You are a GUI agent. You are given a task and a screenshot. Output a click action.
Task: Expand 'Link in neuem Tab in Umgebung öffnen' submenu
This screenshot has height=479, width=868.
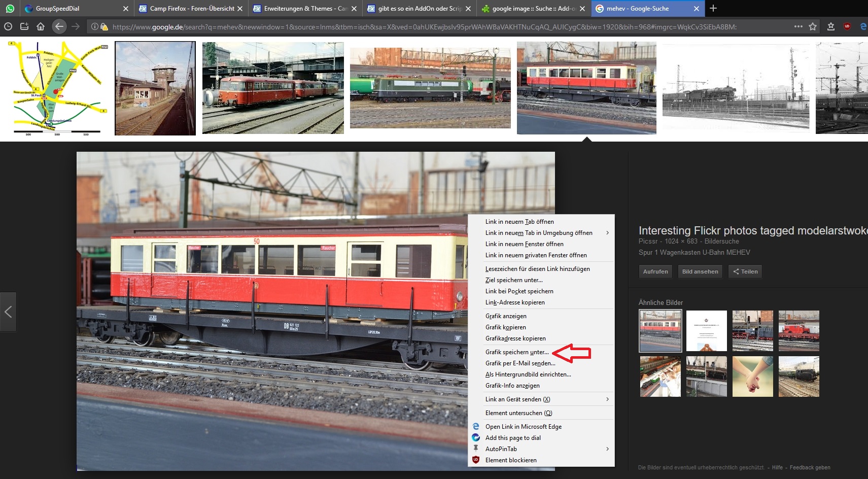(x=541, y=233)
